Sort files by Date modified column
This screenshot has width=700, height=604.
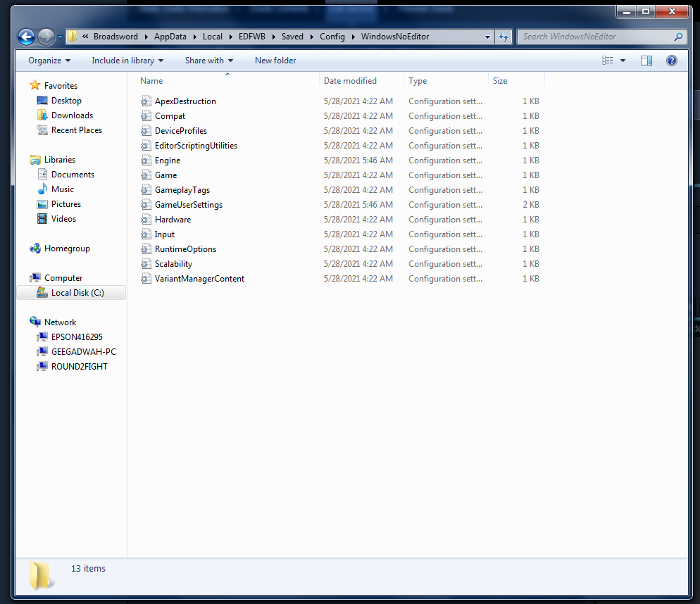point(350,81)
